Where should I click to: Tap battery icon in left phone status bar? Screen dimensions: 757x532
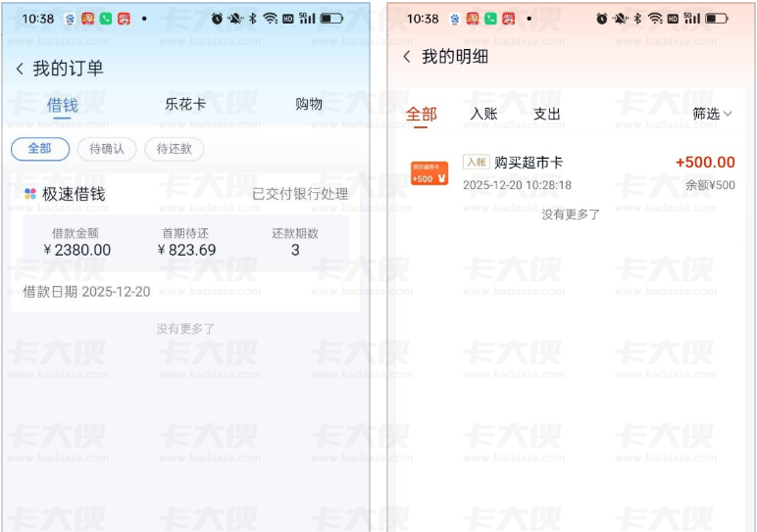tap(331, 19)
